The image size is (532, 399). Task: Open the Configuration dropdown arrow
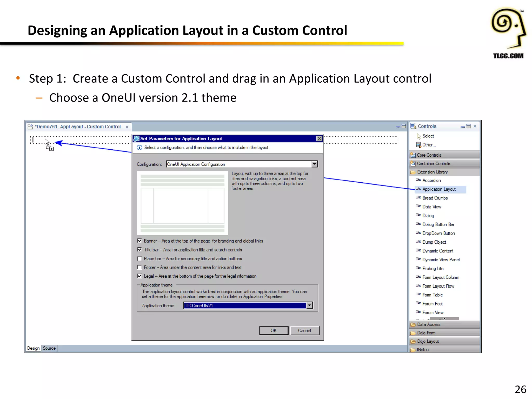pos(314,164)
